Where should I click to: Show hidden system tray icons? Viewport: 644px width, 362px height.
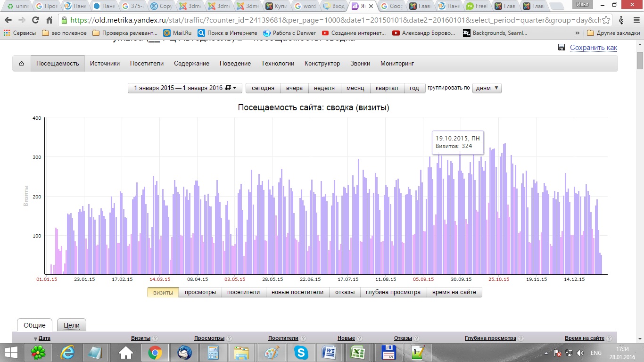pyautogui.click(x=545, y=353)
